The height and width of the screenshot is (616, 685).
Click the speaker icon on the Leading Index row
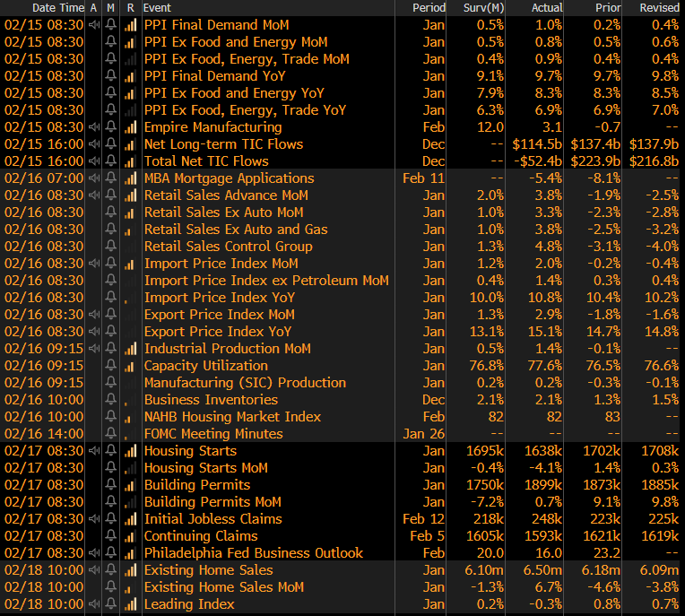click(93, 604)
